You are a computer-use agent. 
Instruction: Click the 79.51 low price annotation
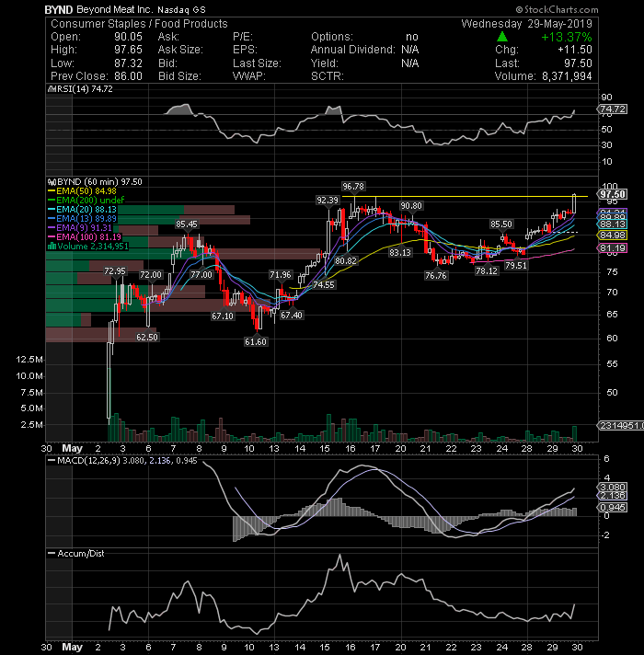[x=516, y=265]
